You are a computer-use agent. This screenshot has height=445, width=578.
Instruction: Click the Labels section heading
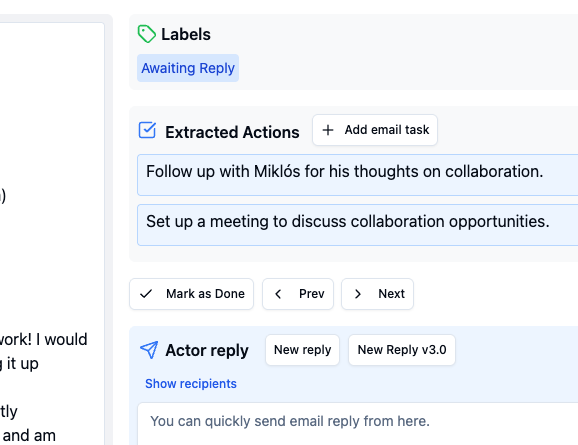pyautogui.click(x=186, y=34)
